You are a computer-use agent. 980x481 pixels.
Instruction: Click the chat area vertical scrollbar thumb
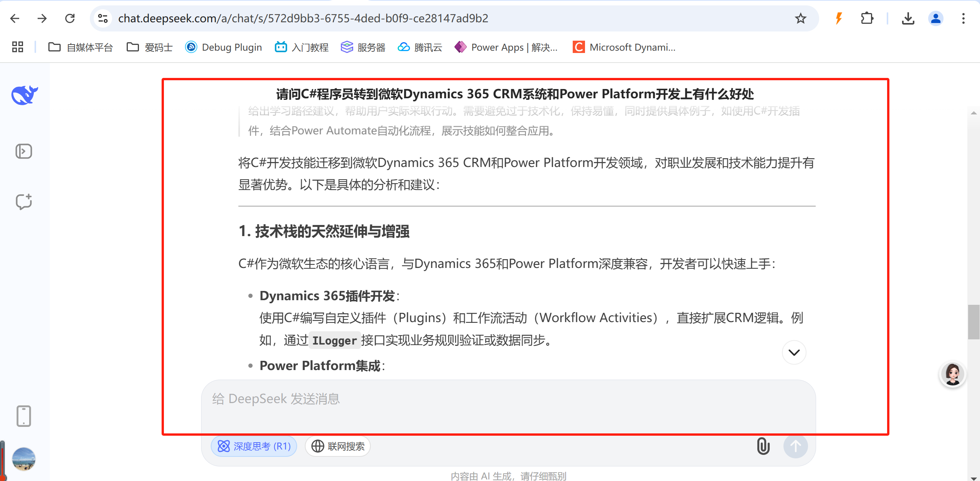973,322
